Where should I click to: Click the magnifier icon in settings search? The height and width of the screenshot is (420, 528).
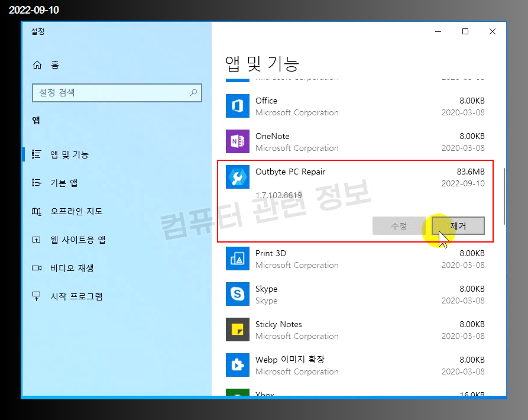(x=193, y=93)
